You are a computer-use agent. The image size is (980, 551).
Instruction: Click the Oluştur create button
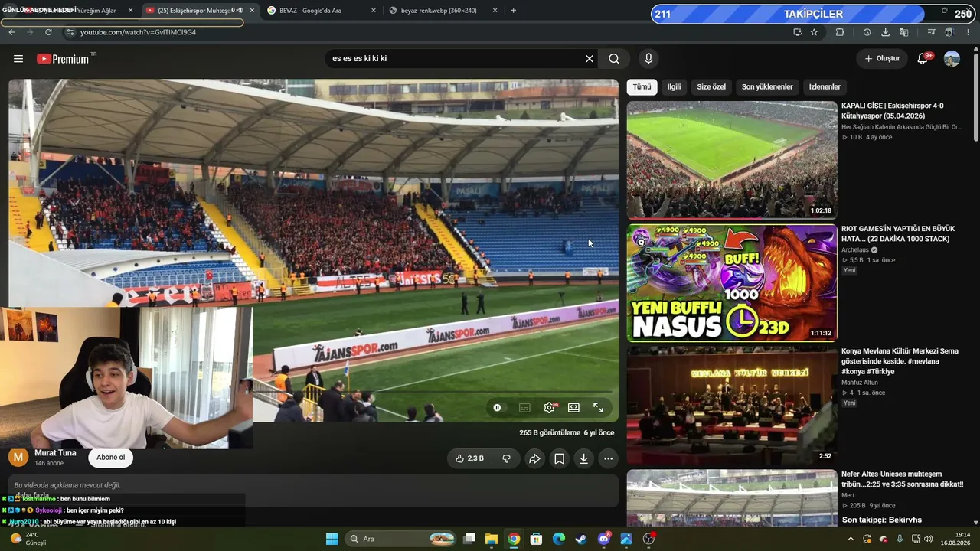pos(882,59)
